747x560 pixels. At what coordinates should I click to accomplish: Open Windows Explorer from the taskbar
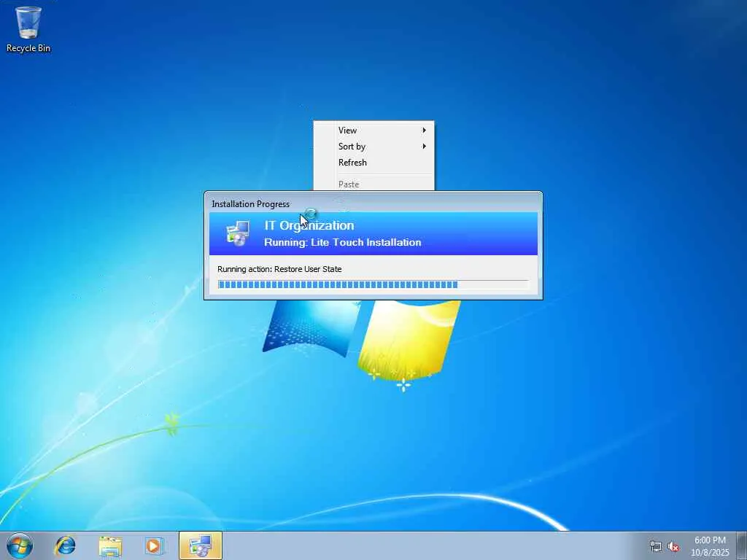110,546
